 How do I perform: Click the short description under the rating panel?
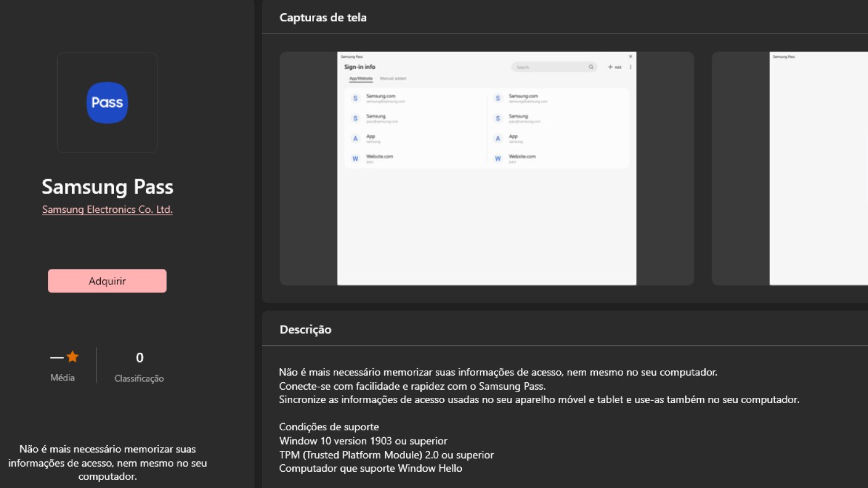tap(108, 463)
